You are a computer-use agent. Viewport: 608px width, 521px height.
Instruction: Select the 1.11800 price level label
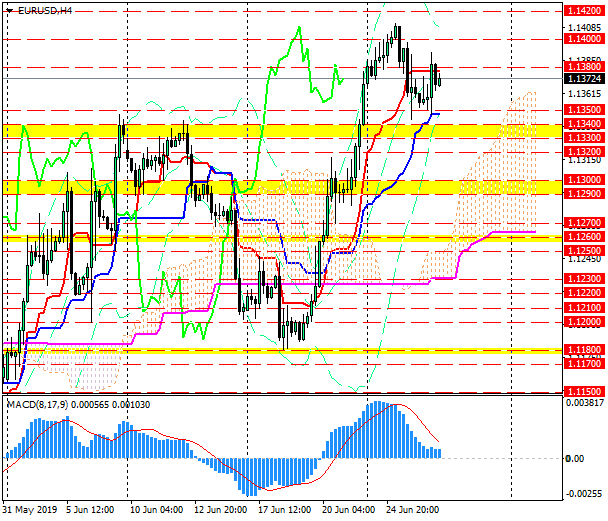point(584,349)
